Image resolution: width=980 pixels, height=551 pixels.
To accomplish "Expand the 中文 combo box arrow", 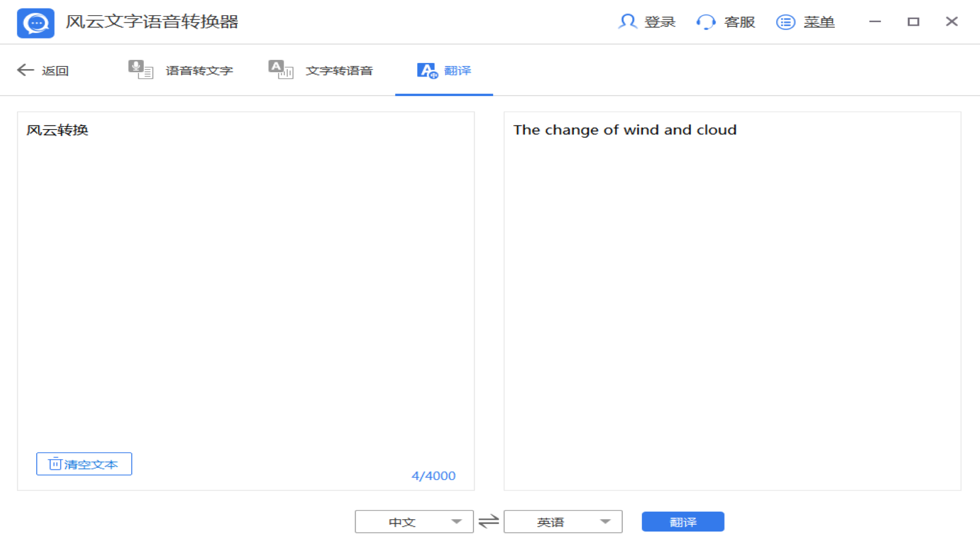I will pos(456,521).
